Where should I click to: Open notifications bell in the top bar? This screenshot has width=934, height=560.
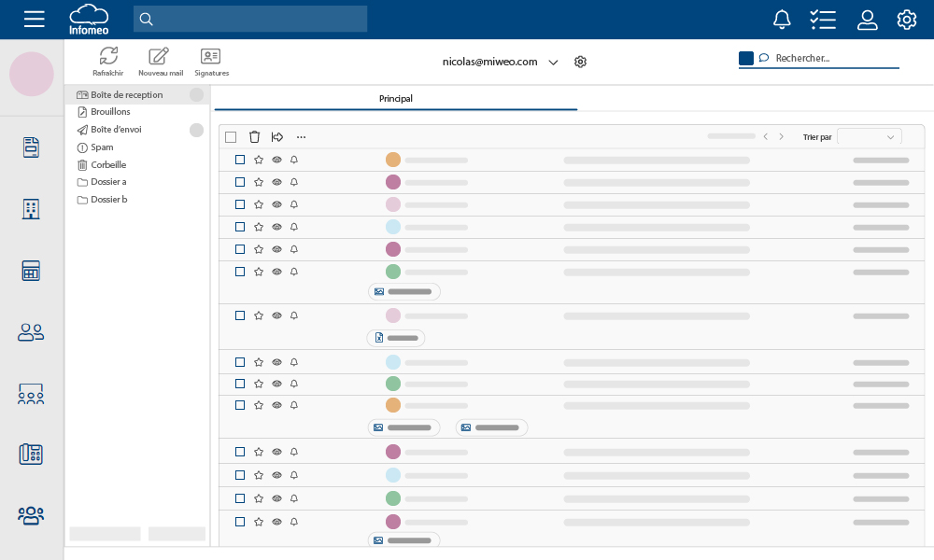(782, 19)
